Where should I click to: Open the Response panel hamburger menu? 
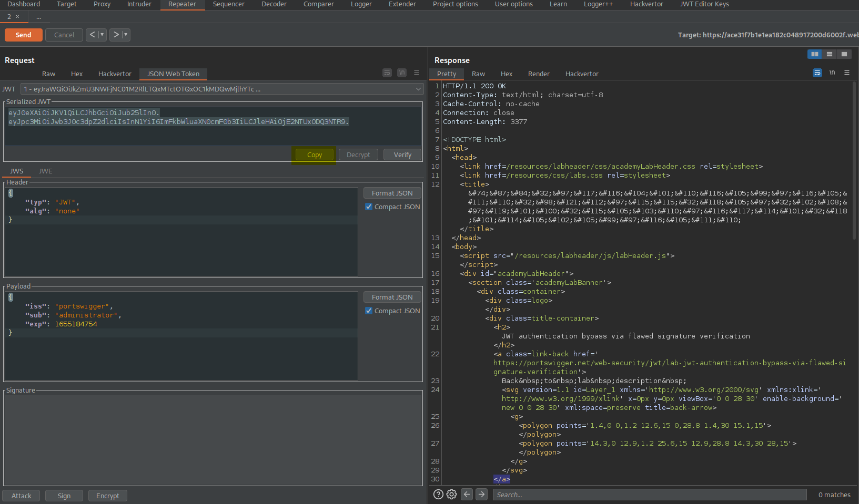(847, 73)
